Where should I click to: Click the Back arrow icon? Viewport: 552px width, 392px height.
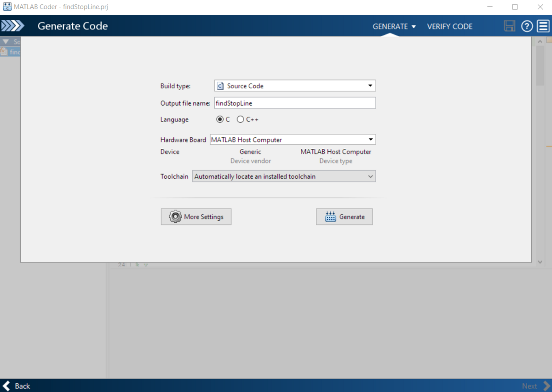pos(7,386)
